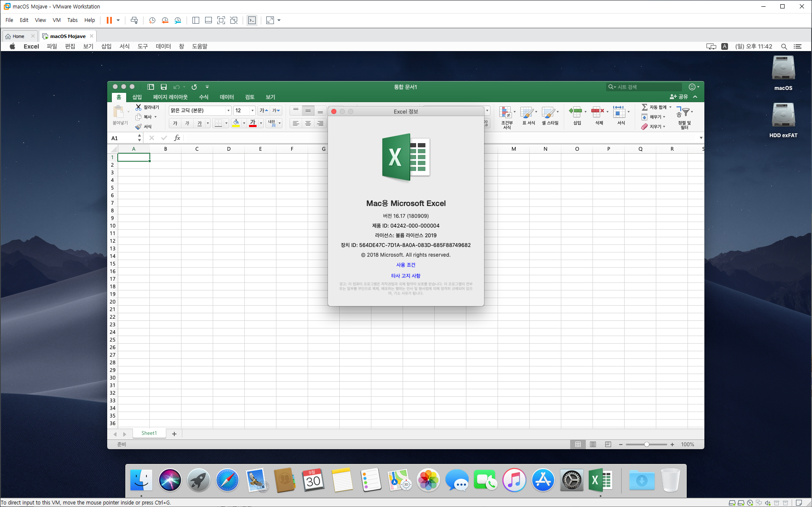Viewport: 812px width, 507px height.
Task: Open the Formulas ribbon tab
Action: tap(204, 97)
